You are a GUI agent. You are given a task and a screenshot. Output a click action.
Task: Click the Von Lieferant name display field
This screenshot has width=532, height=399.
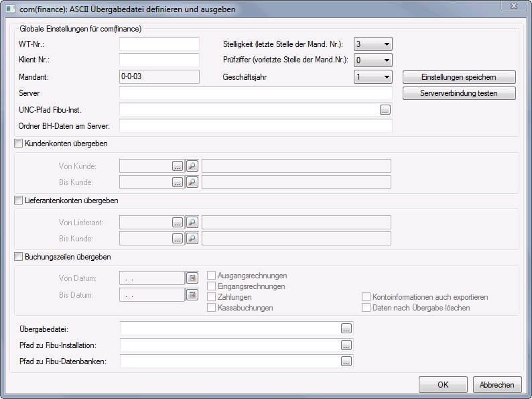pyautogui.click(x=297, y=223)
